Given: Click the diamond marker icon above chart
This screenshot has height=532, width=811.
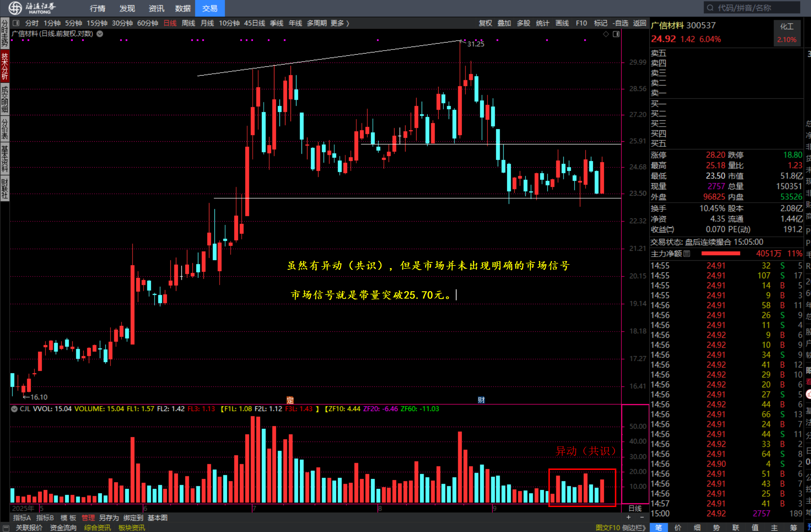Looking at the screenshot, I should 606,34.
